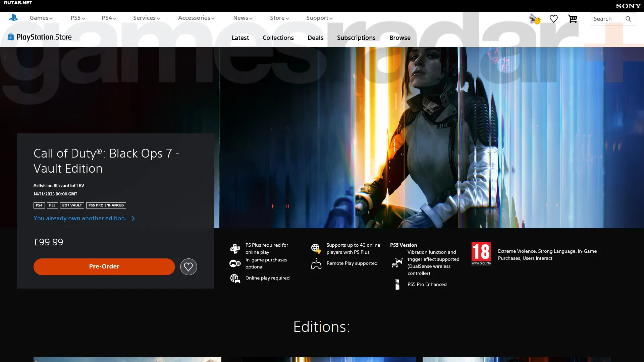644x362 pixels.
Task: Click the £99.99 price
Action: pos(48,242)
